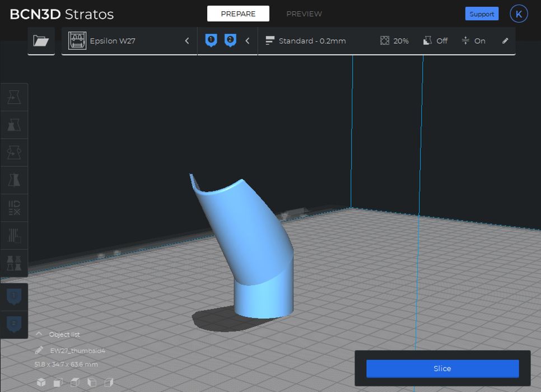Image resolution: width=541 pixels, height=392 pixels.
Task: Select the Scale tool in left toolbar
Action: click(14, 125)
